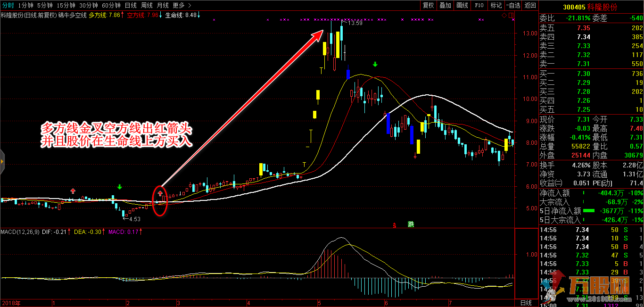Click the green '跌' marker icon
The width and height of the screenshot is (644, 307).
coord(411,224)
